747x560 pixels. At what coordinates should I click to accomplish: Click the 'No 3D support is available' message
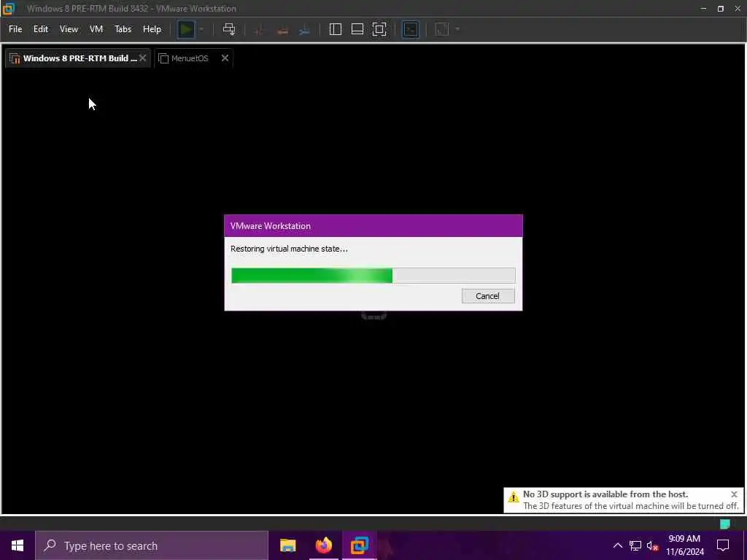tap(605, 494)
